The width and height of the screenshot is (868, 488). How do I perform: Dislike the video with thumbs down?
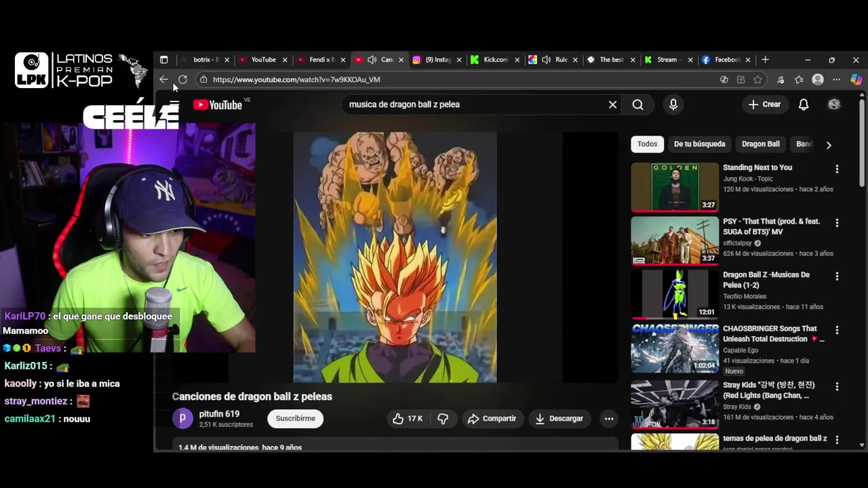tap(443, 418)
